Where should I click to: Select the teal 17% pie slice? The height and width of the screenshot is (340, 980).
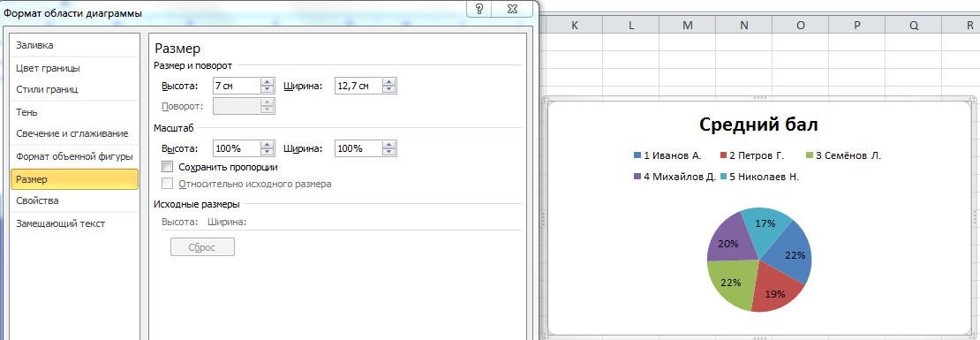point(765,223)
